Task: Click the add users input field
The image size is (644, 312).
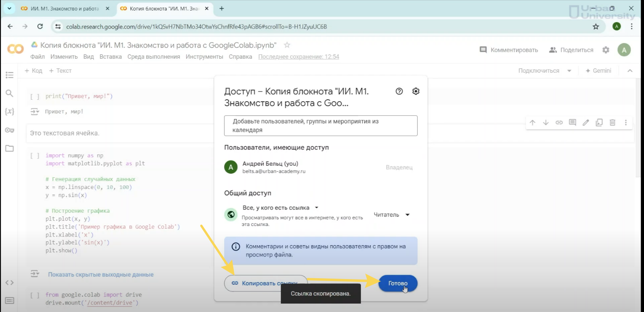Action: [321, 126]
